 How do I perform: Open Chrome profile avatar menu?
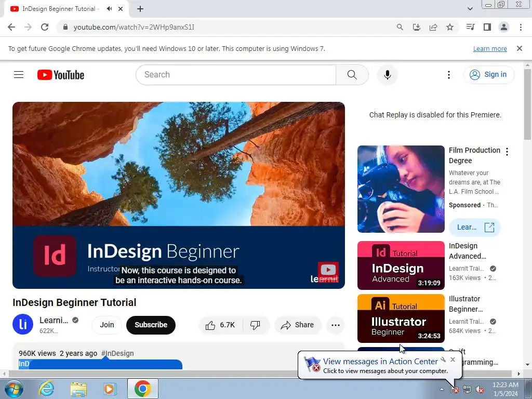(x=504, y=27)
